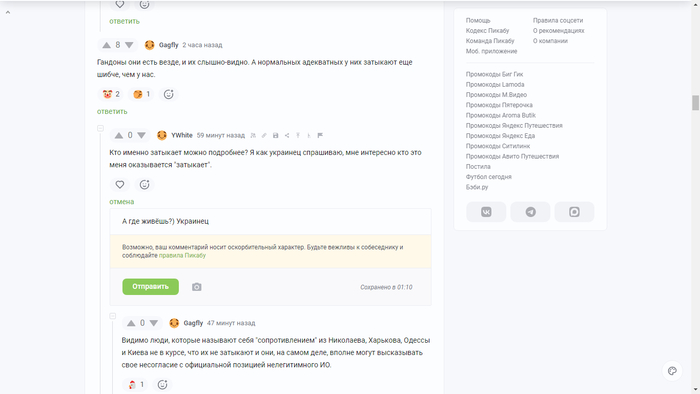Viewport: 700px width, 394px height.
Task: Upvote Gagfly's comment with score 8
Action: point(106,45)
